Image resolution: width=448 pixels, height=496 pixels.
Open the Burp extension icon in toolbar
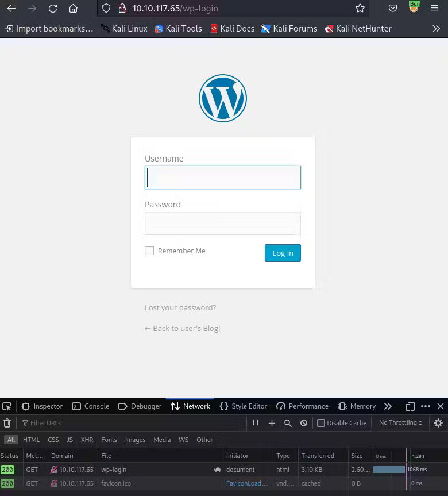414,7
